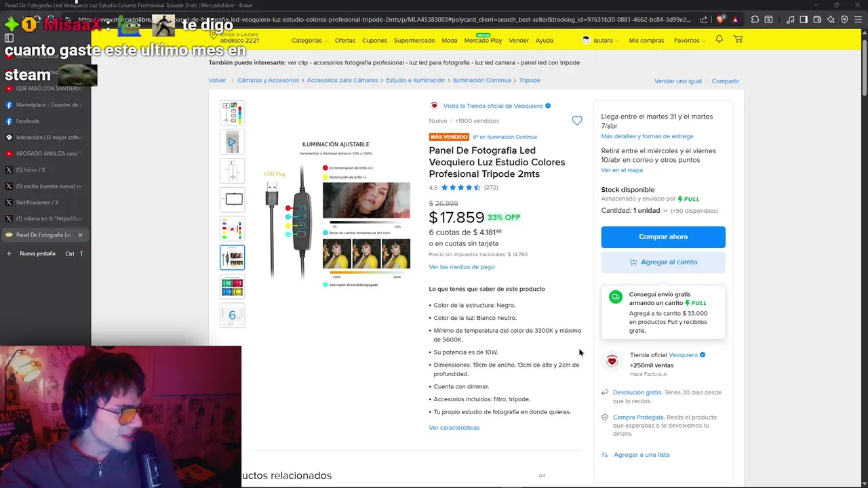
Task: Open the notifications bell
Action: coord(719,39)
